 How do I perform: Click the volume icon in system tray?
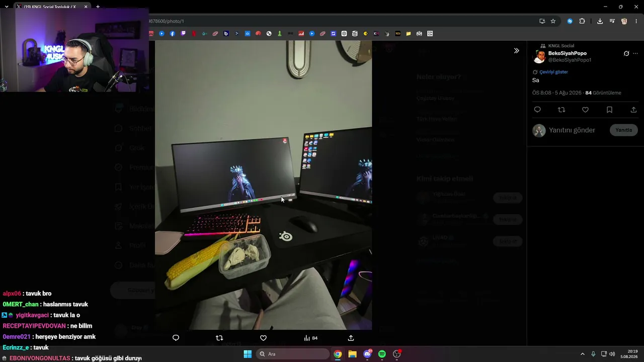click(612, 354)
